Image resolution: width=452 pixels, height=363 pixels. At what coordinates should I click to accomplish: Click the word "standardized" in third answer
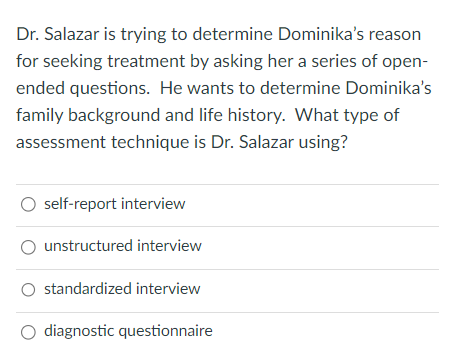[88, 289]
